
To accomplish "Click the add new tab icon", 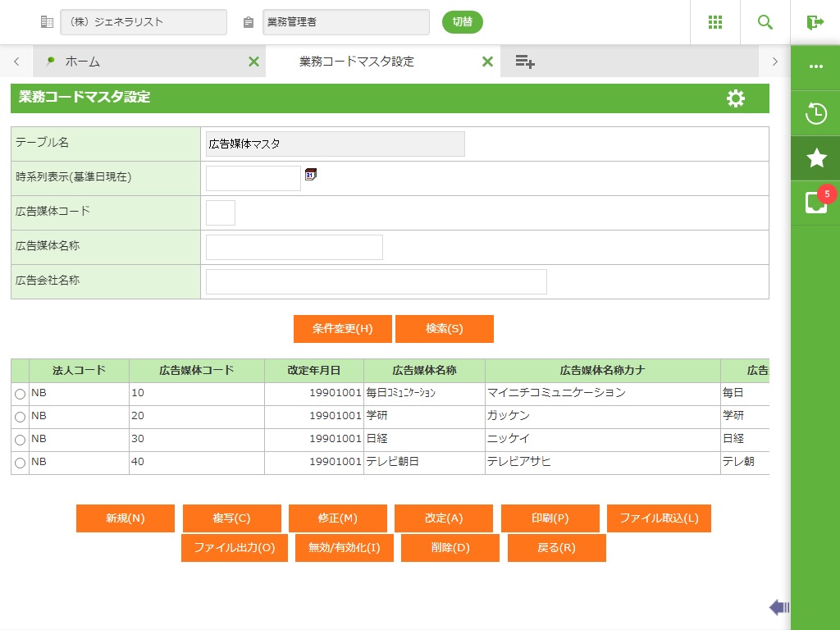I will pyautogui.click(x=525, y=62).
